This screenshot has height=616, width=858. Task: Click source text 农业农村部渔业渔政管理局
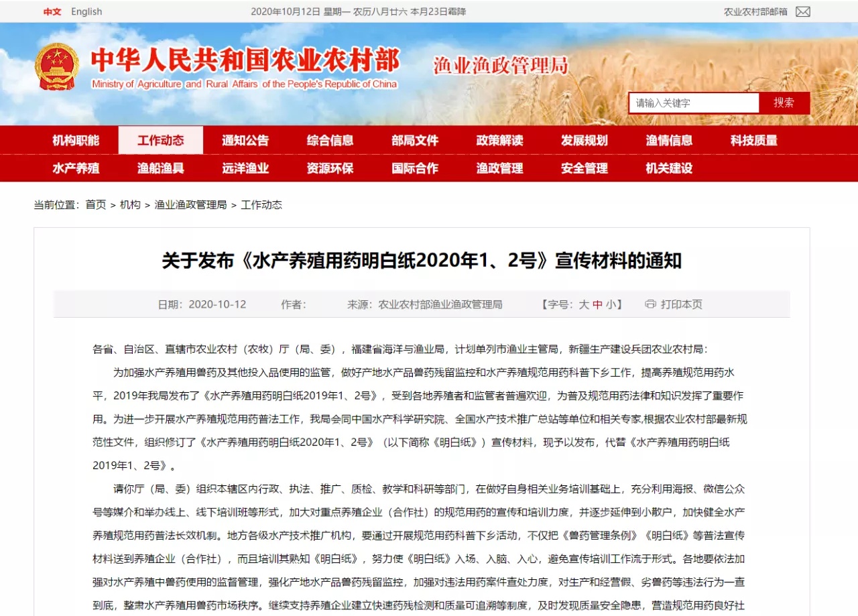coord(440,304)
